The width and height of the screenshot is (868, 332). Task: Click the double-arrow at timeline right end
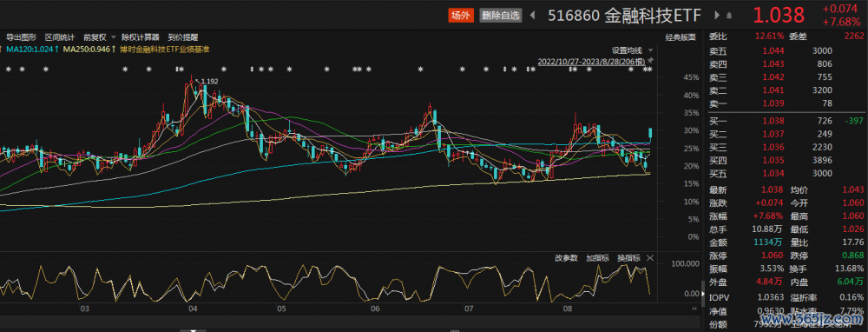[694, 308]
